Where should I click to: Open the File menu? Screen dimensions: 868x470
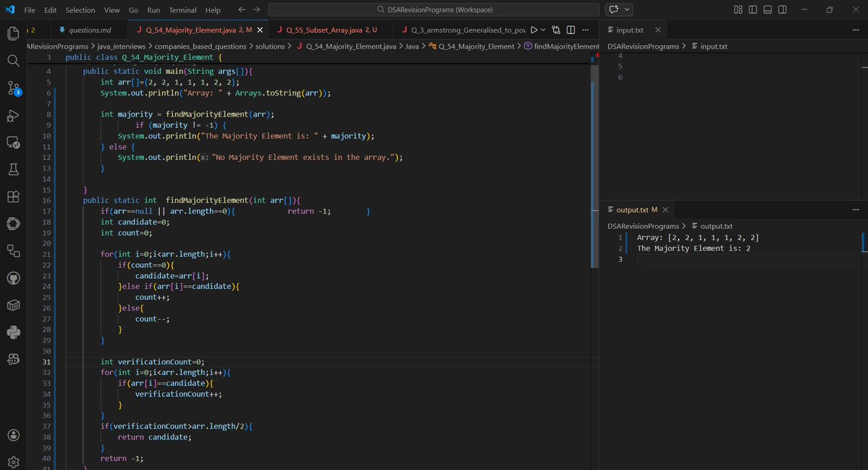click(x=30, y=10)
